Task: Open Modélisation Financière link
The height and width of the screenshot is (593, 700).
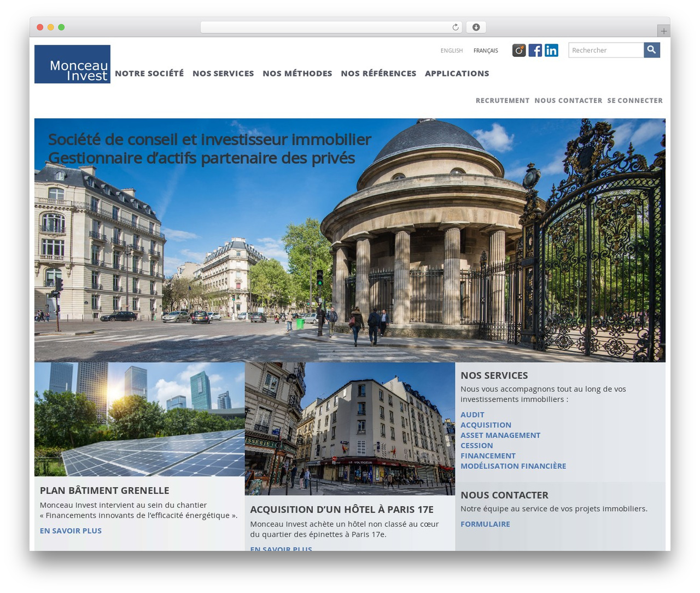Action: tap(513, 466)
